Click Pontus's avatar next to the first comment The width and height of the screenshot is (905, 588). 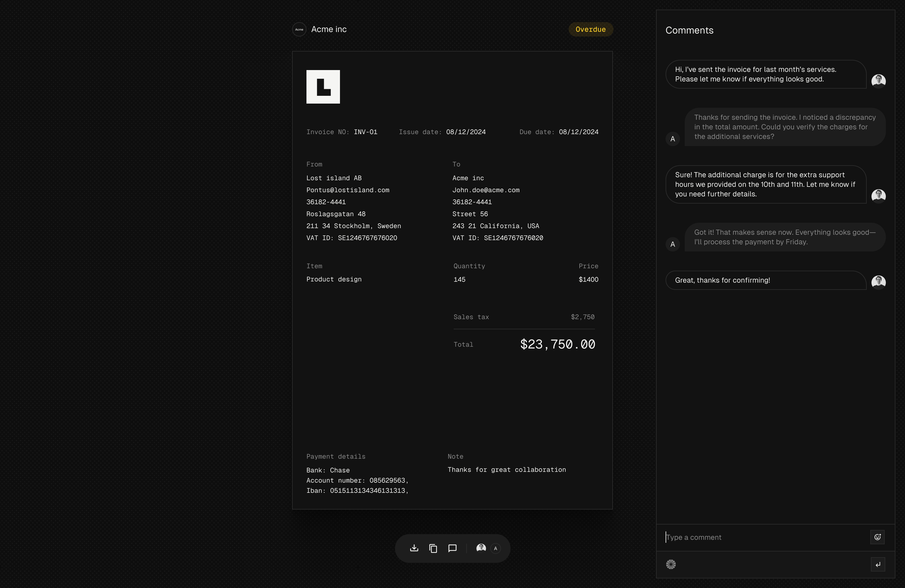click(879, 81)
